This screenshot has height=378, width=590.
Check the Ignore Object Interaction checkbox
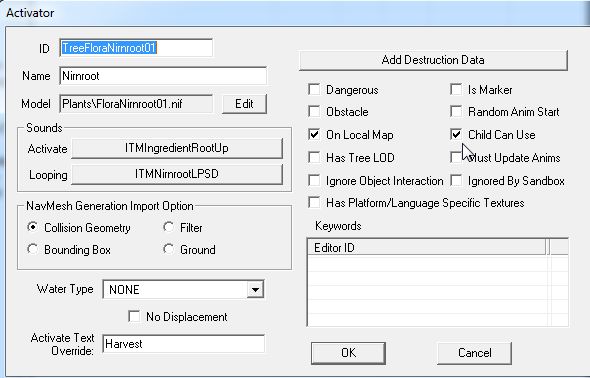click(314, 181)
